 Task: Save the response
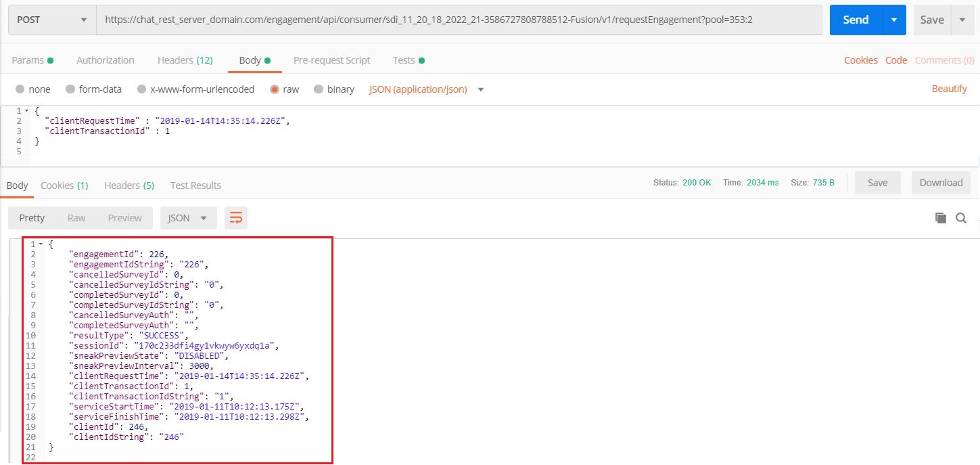point(877,183)
